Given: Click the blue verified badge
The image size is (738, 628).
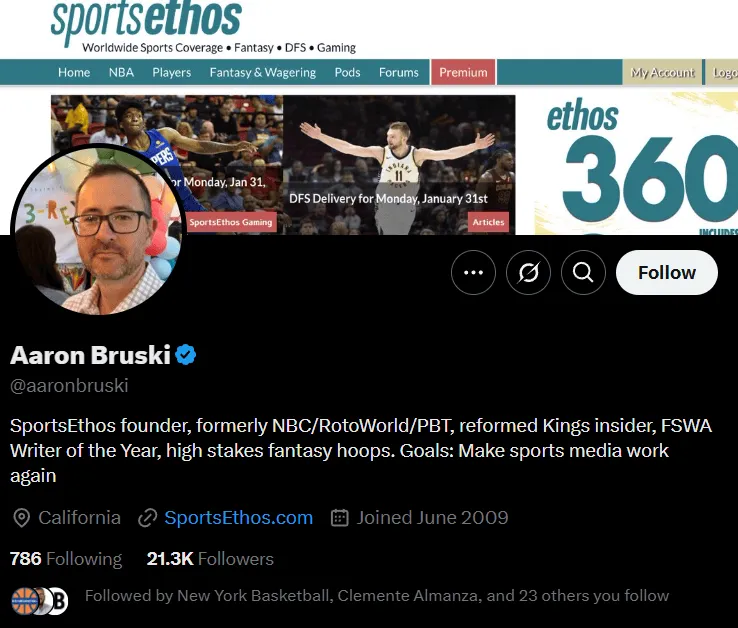Looking at the screenshot, I should (x=186, y=354).
